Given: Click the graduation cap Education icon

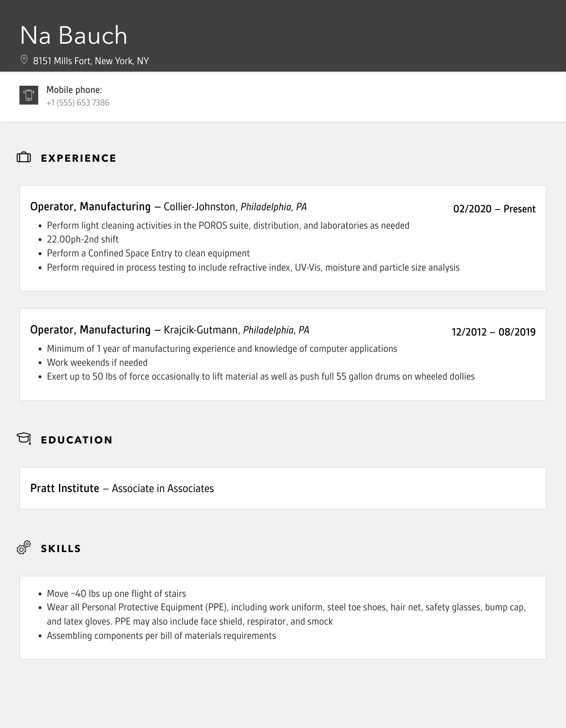Looking at the screenshot, I should (24, 439).
